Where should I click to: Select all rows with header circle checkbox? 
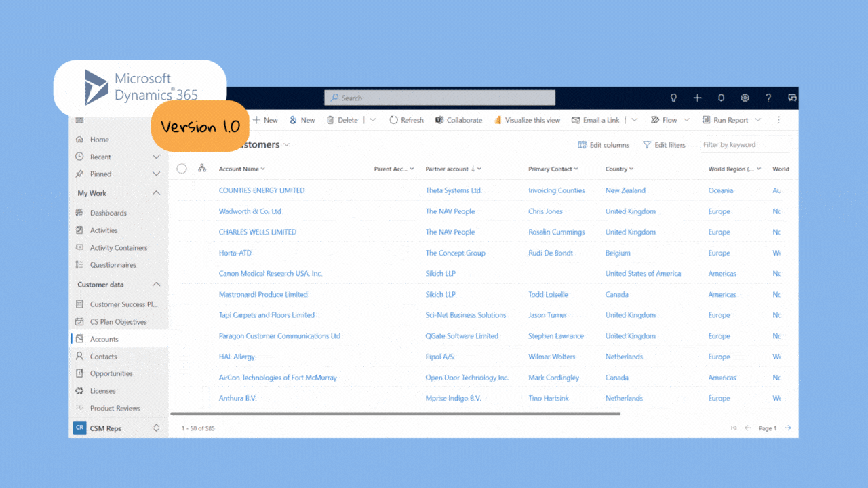click(182, 169)
